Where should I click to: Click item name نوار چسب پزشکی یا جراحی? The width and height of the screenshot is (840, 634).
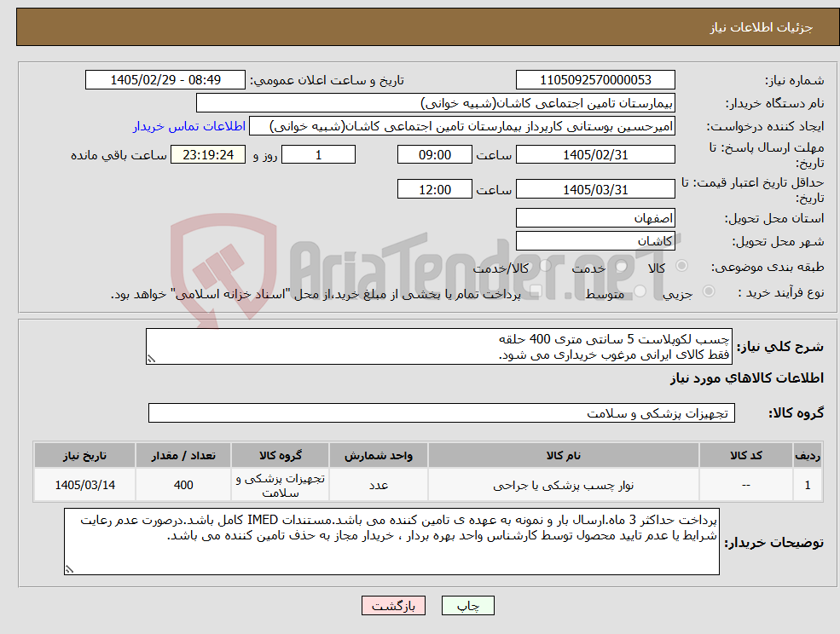pyautogui.click(x=563, y=485)
